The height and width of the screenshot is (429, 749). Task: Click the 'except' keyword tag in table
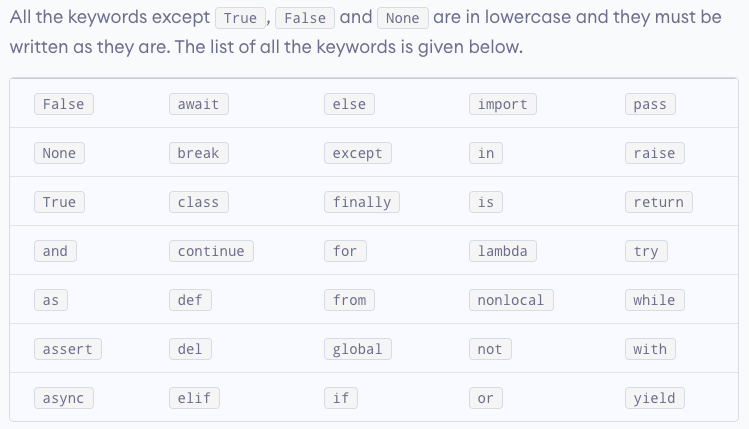(358, 153)
